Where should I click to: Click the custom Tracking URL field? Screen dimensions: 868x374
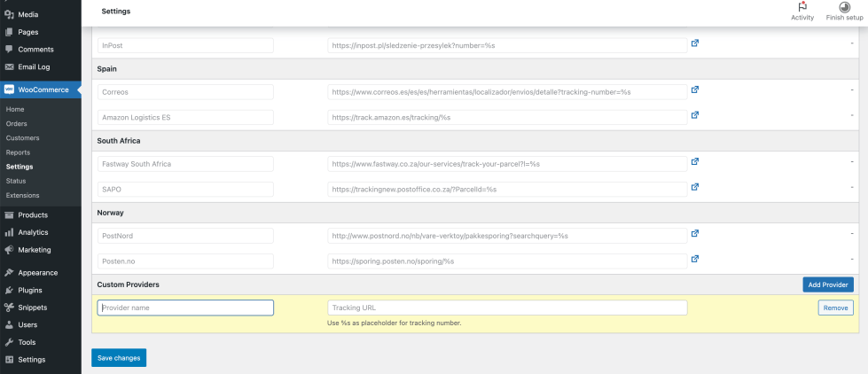coord(507,308)
